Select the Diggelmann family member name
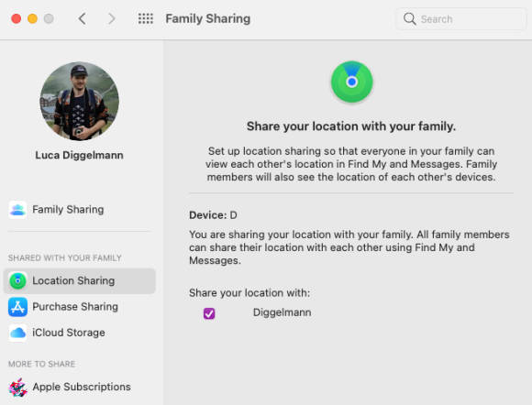Image resolution: width=532 pixels, height=405 pixels. click(x=282, y=312)
